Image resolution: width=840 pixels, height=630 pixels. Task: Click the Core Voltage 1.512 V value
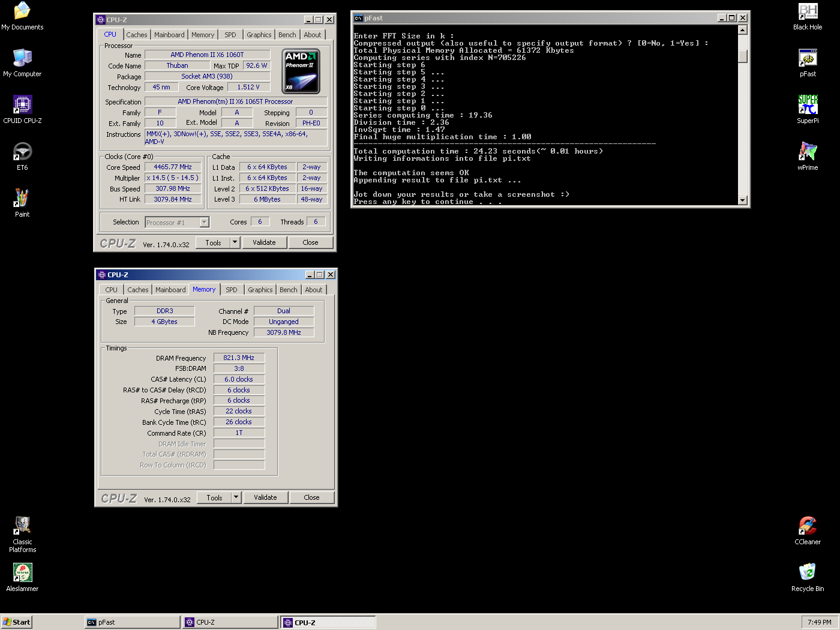coord(248,87)
